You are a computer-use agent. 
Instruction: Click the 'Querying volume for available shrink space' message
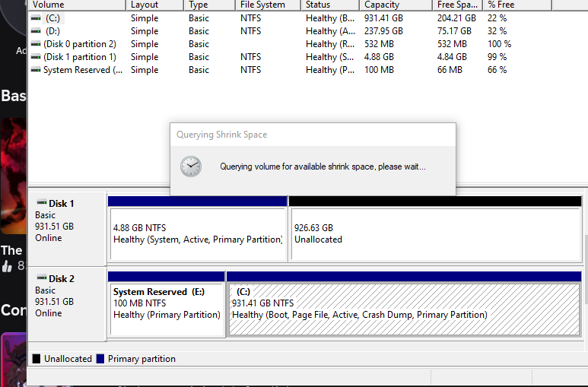coord(323,167)
